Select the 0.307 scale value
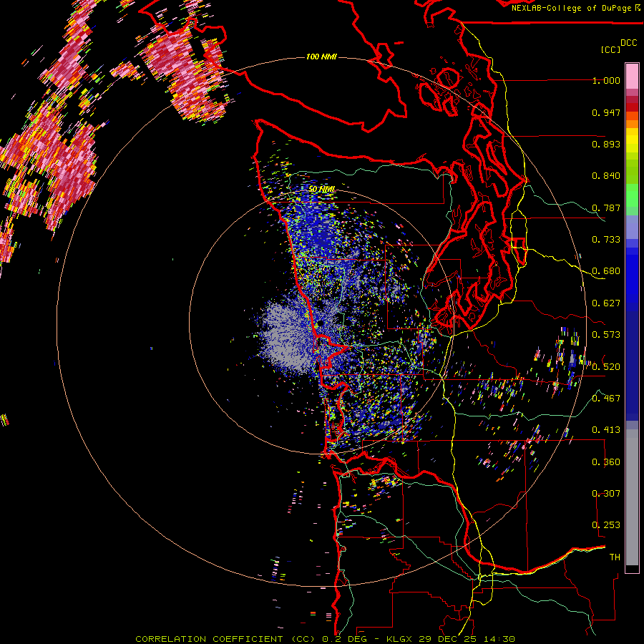Screen dimensions: 644x644 coord(606,494)
